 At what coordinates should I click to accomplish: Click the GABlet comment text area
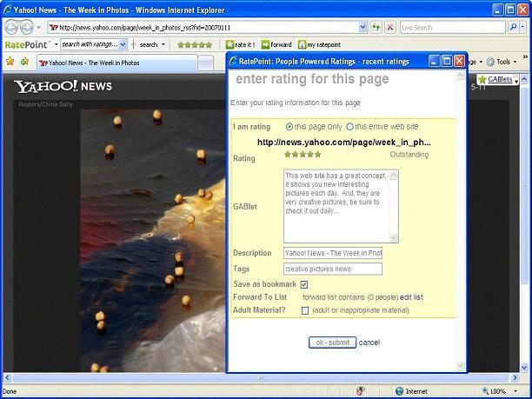point(337,206)
